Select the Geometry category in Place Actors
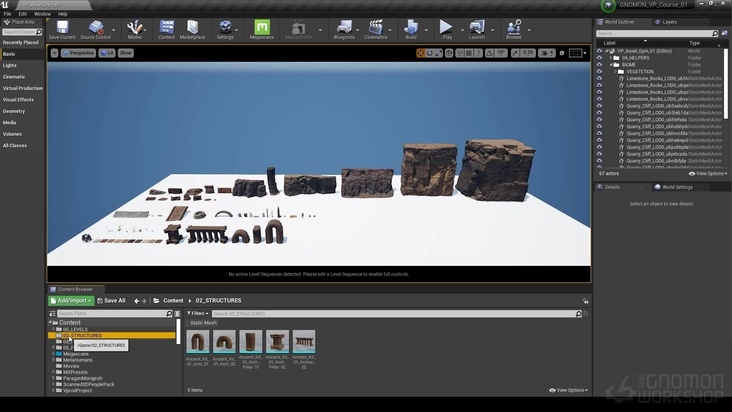Screen dimensions: 732x412 [x=14, y=111]
